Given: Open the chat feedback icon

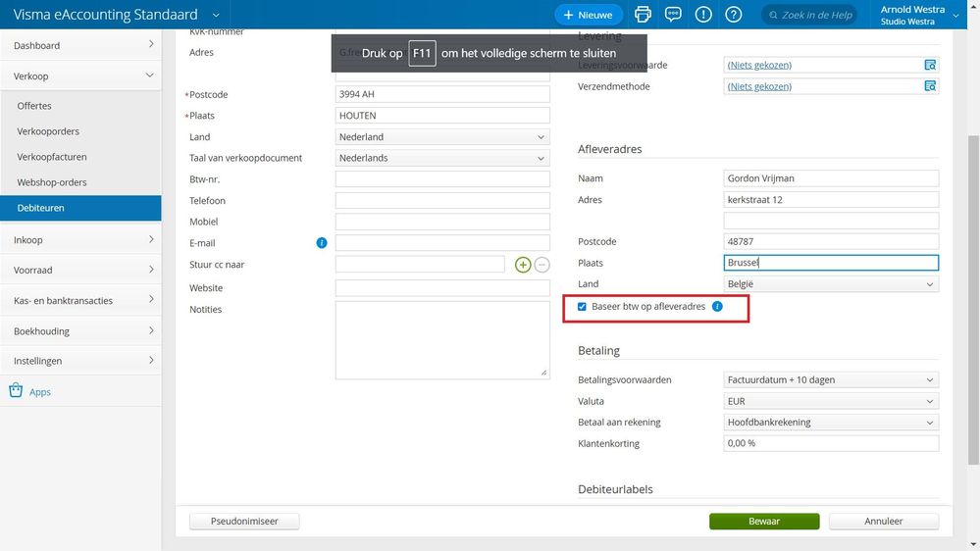Looking at the screenshot, I should point(673,15).
